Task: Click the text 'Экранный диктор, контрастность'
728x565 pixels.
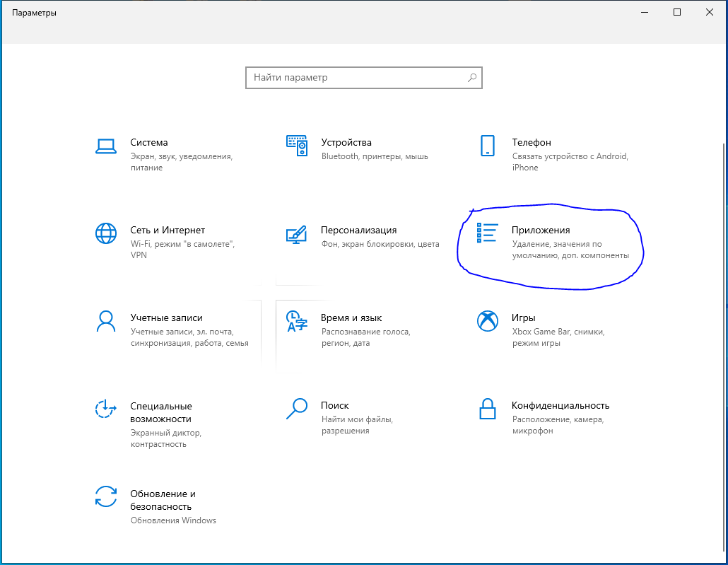Action: [166, 438]
